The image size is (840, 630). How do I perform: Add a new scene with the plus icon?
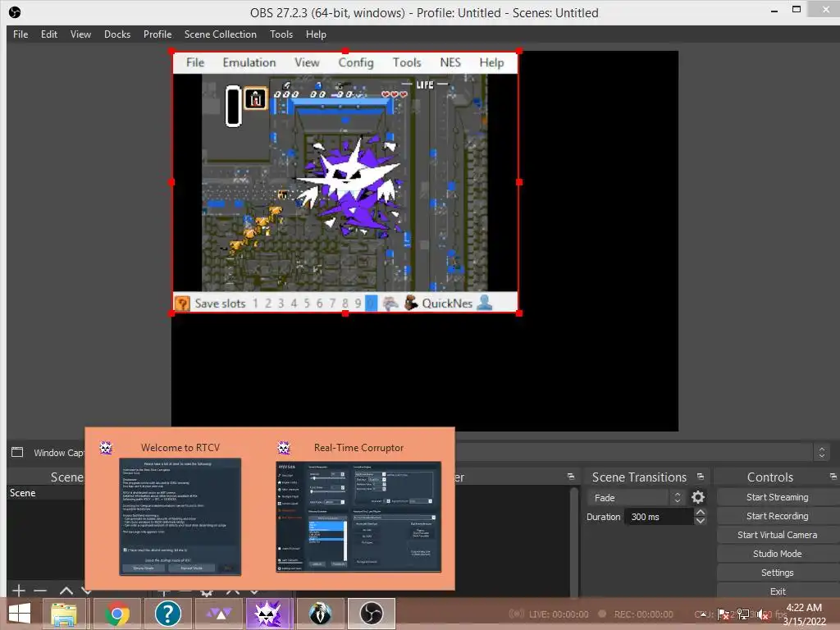click(18, 591)
